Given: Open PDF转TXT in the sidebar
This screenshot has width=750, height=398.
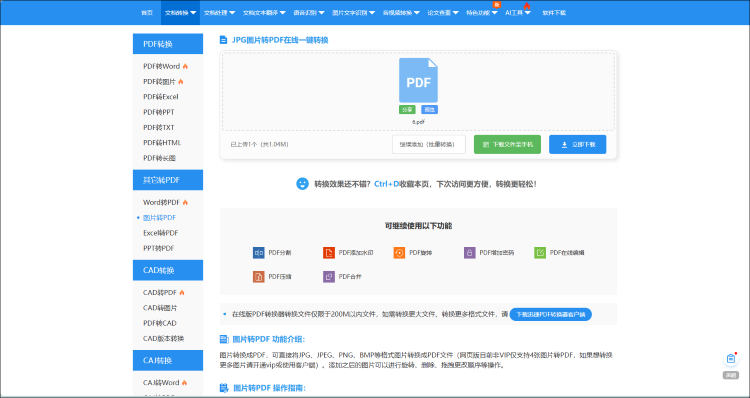Looking at the screenshot, I should point(159,127).
